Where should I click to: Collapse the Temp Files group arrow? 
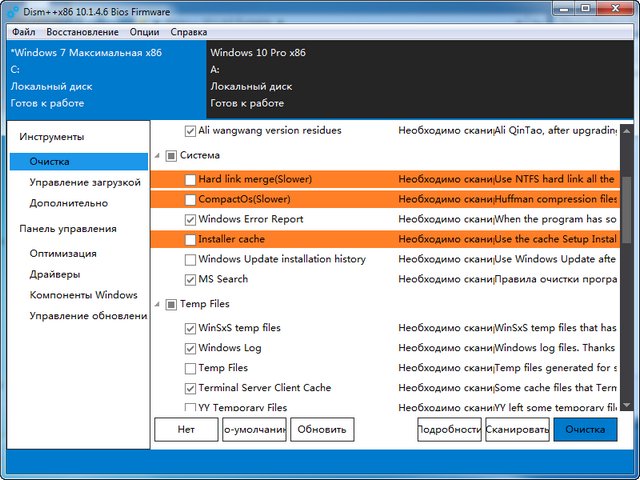point(157,304)
